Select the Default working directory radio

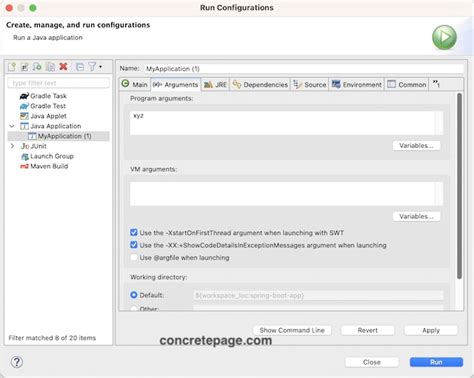(x=134, y=295)
